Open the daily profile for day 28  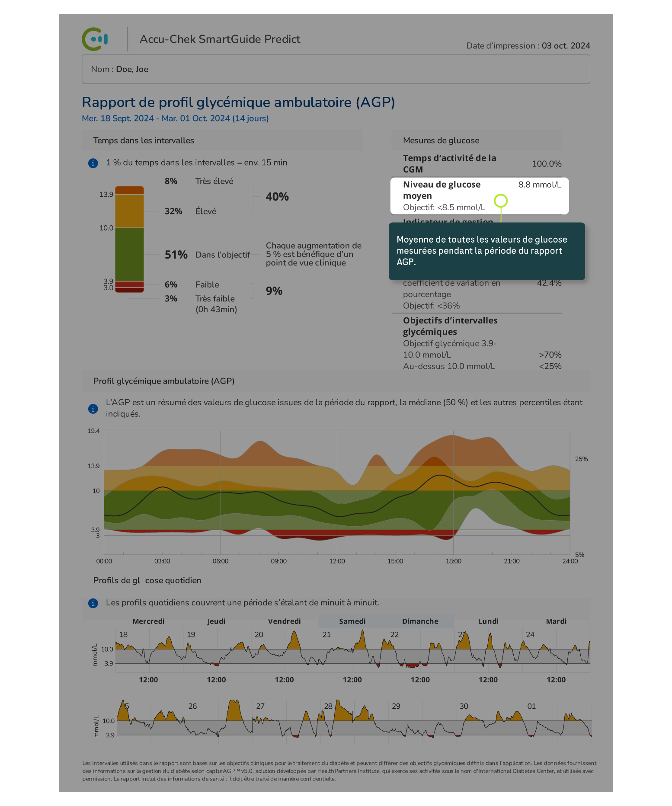click(x=355, y=721)
